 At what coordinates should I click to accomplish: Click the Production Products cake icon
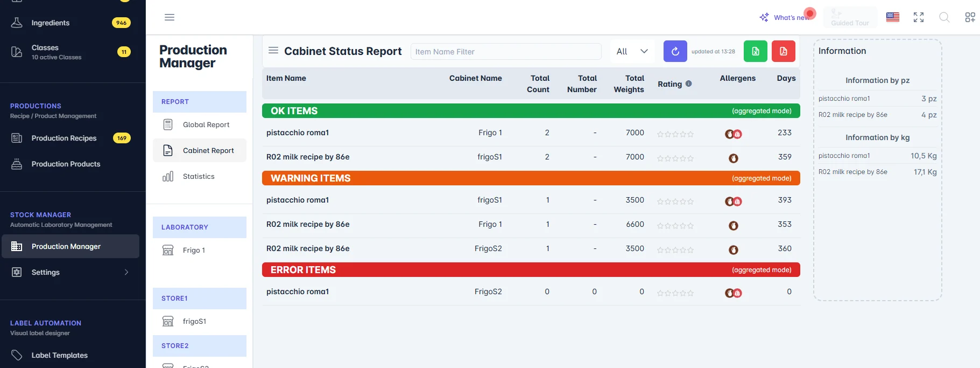(x=17, y=164)
